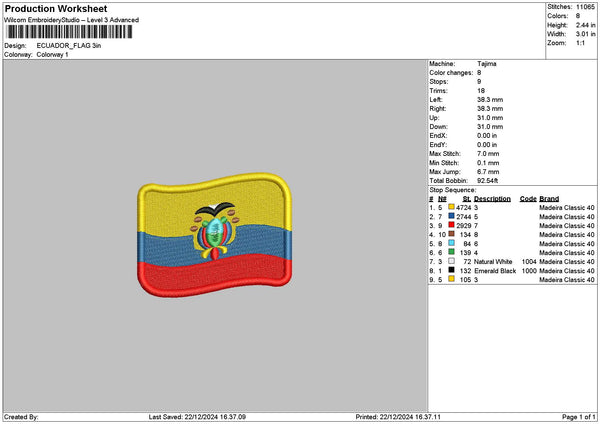Click thread code 1000
Screen dimensions: 600x424
pyautogui.click(x=529, y=271)
